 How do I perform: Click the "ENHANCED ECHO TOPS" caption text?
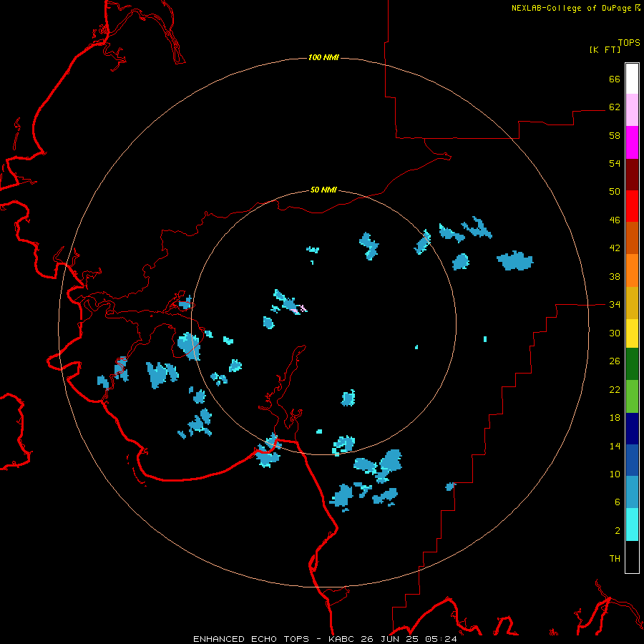click(251, 639)
